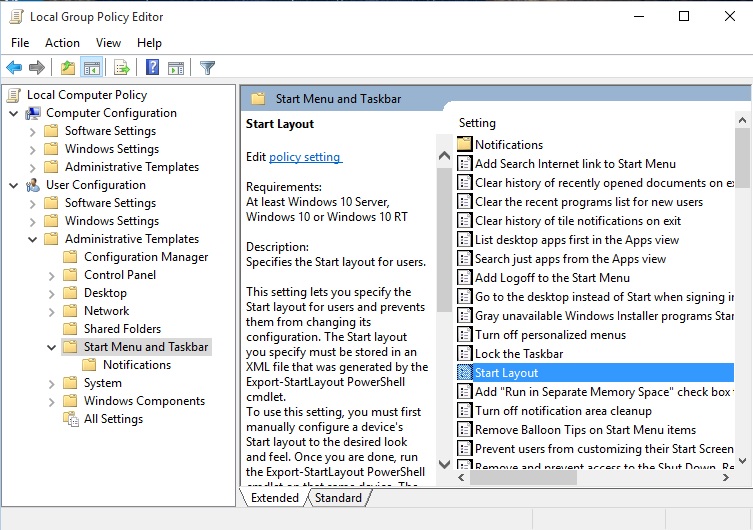
Task: Click the Back arrow toolbar icon
Action: [14, 68]
